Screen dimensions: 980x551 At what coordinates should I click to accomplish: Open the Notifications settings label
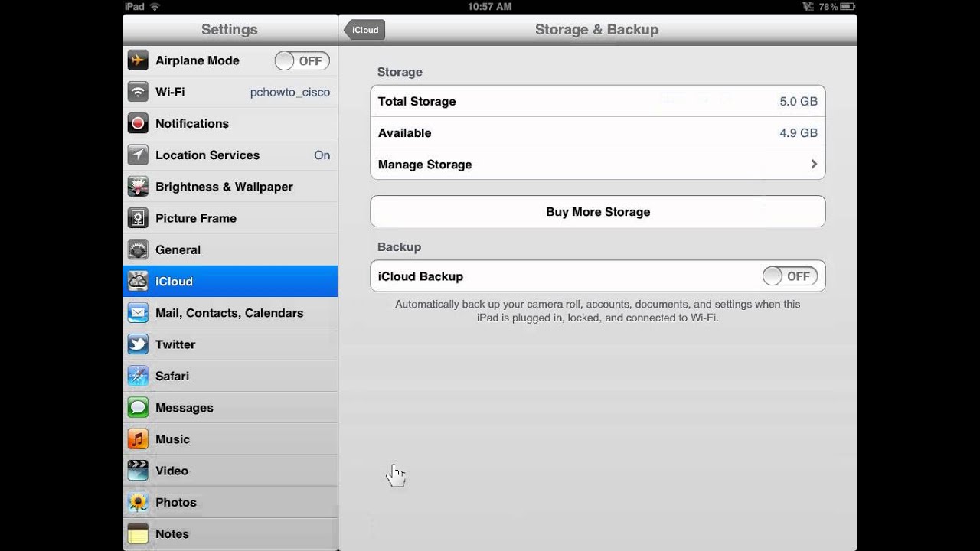click(x=192, y=123)
